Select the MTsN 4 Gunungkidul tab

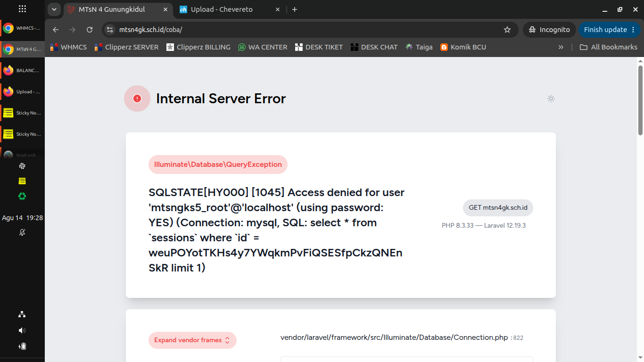[x=118, y=9]
